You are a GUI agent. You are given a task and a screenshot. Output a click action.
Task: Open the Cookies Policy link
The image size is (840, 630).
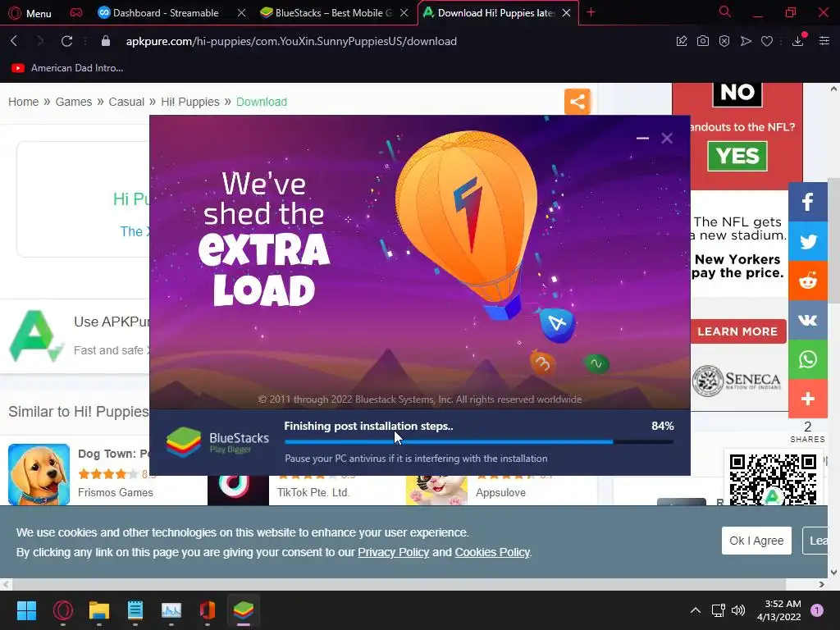click(492, 552)
